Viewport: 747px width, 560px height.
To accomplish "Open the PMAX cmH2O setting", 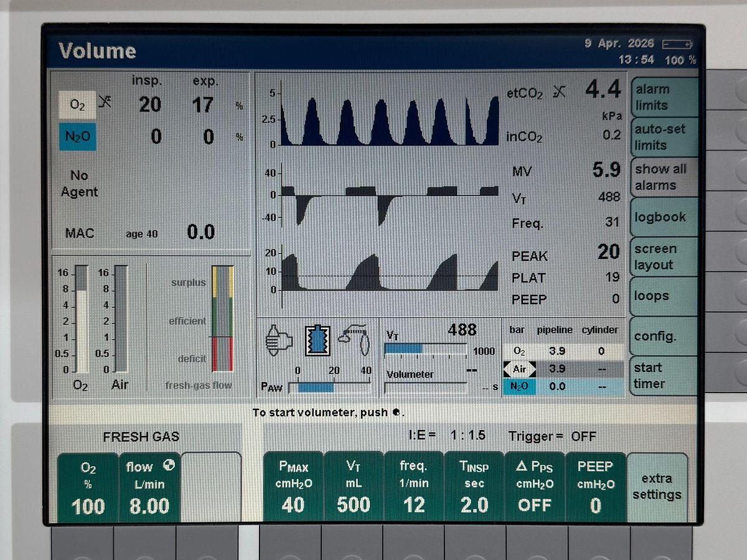I will click(x=293, y=487).
